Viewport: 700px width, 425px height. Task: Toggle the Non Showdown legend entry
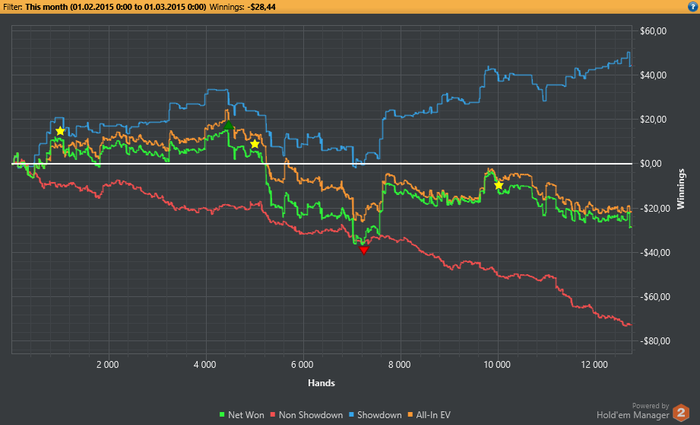pos(306,415)
